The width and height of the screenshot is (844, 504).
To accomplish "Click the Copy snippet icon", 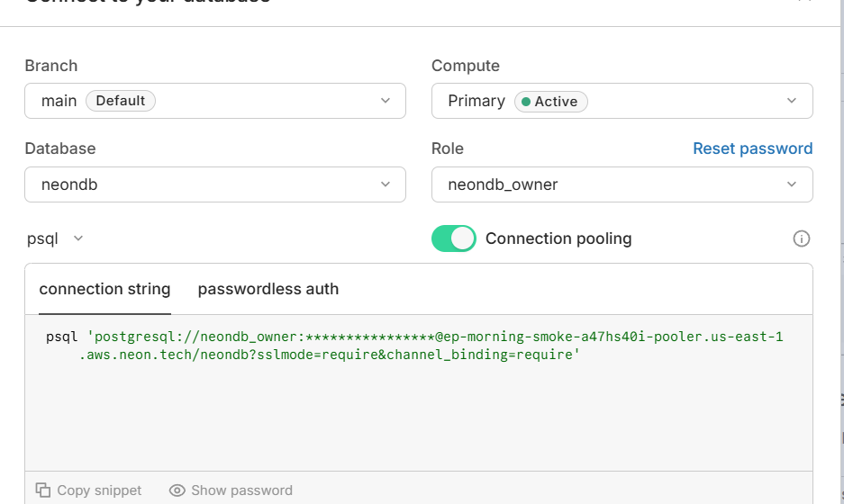I will [x=43, y=490].
